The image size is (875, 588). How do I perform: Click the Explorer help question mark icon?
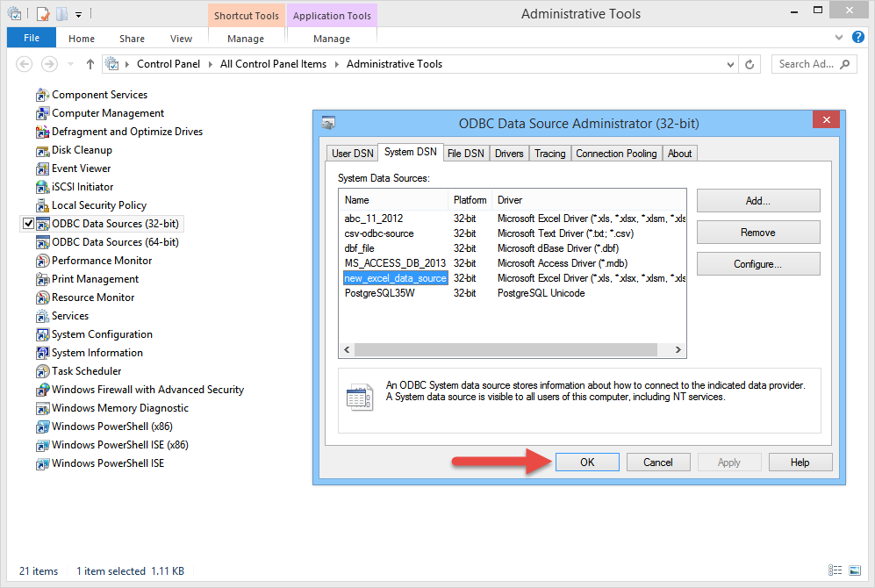point(858,38)
